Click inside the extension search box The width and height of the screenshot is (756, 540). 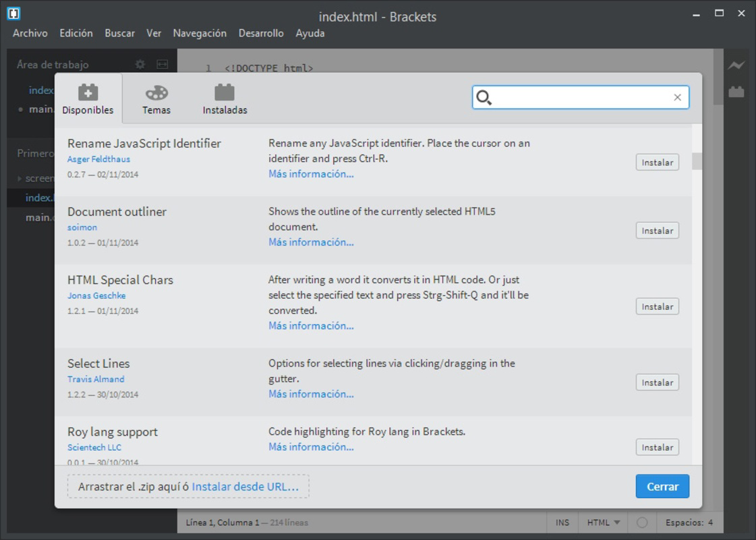point(580,97)
